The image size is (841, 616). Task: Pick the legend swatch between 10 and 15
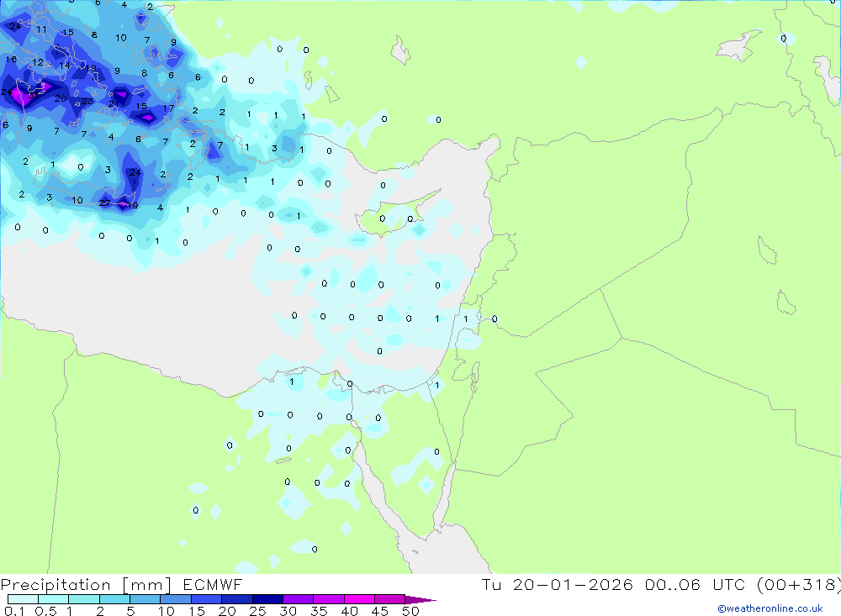pyautogui.click(x=176, y=599)
